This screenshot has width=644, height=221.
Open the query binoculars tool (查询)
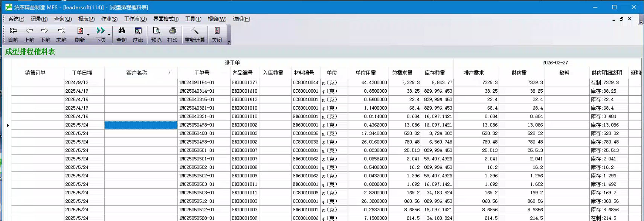[122, 34]
